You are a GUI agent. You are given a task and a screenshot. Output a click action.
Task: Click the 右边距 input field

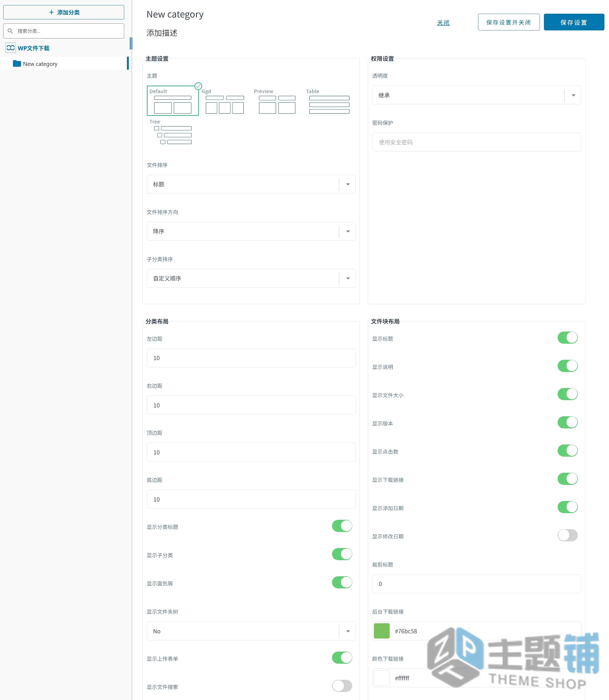coord(251,405)
